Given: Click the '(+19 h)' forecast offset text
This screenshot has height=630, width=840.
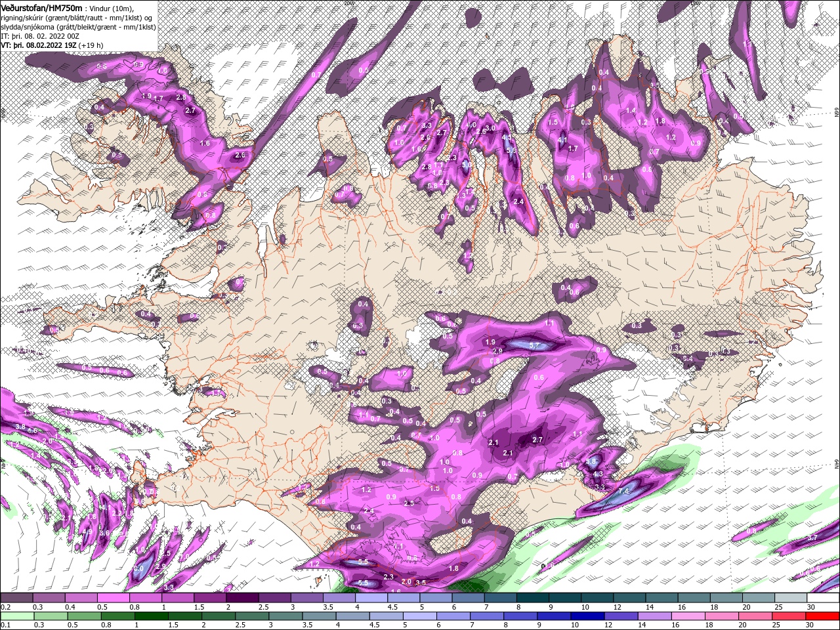Looking at the screenshot, I should tap(91, 46).
